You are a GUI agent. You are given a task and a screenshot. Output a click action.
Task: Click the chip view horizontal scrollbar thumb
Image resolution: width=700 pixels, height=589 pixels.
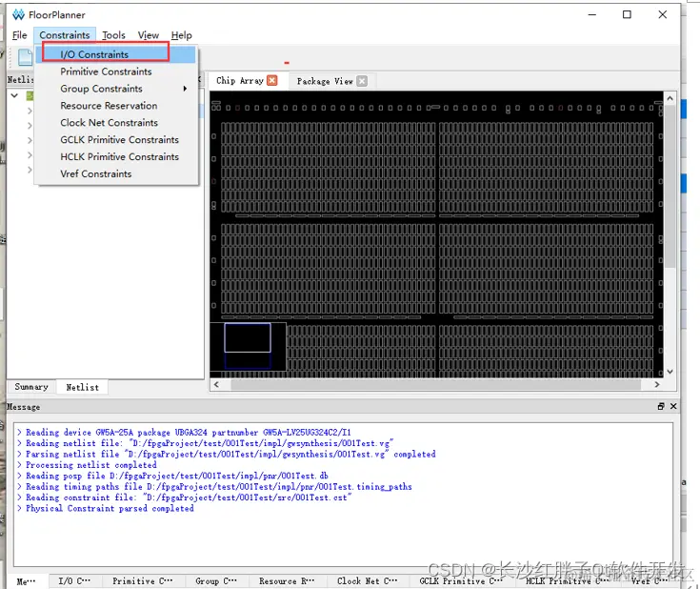(x=436, y=384)
